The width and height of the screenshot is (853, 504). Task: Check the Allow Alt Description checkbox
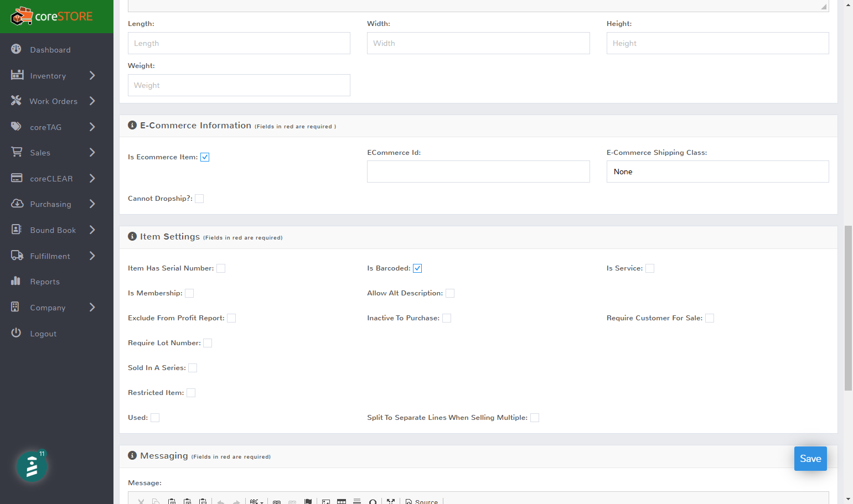pyautogui.click(x=450, y=293)
